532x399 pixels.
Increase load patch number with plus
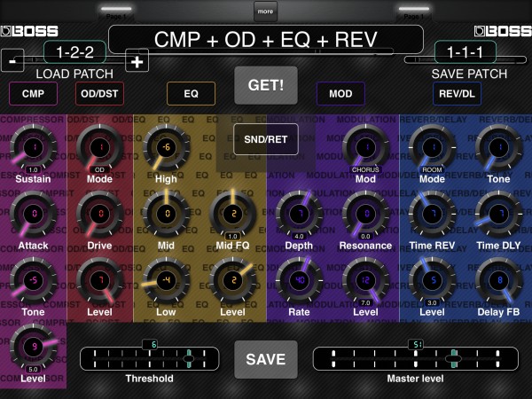tap(137, 60)
